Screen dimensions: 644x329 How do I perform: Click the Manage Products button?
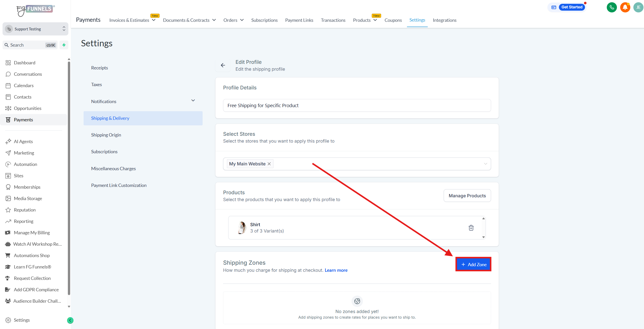click(467, 196)
